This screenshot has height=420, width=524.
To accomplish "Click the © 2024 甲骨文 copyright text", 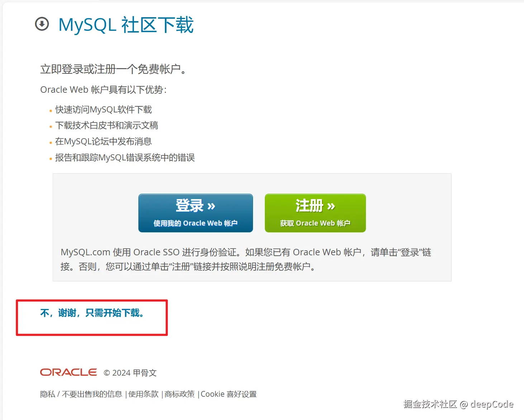I will (130, 373).
